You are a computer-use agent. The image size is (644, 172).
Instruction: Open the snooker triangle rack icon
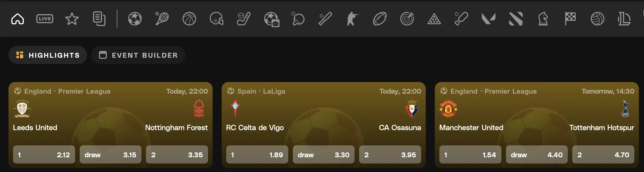click(434, 19)
